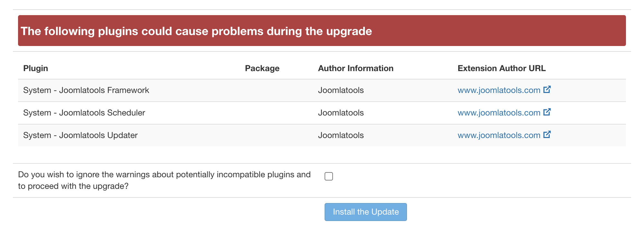Click the Extension Author URL column header

click(502, 68)
